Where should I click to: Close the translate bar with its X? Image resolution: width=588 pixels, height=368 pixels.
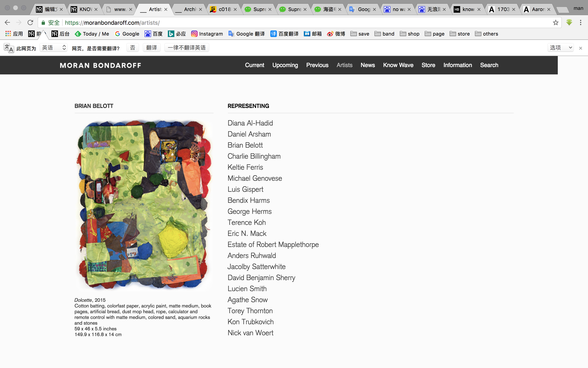[580, 48]
